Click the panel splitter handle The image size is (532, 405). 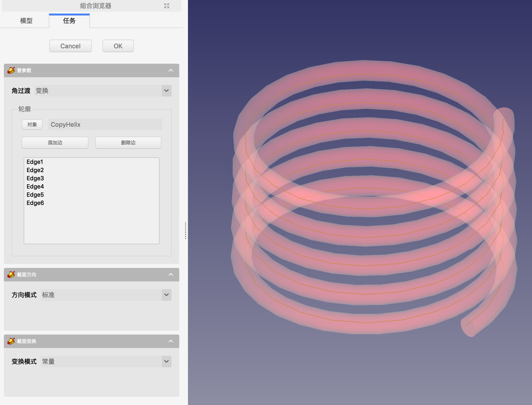click(x=185, y=231)
